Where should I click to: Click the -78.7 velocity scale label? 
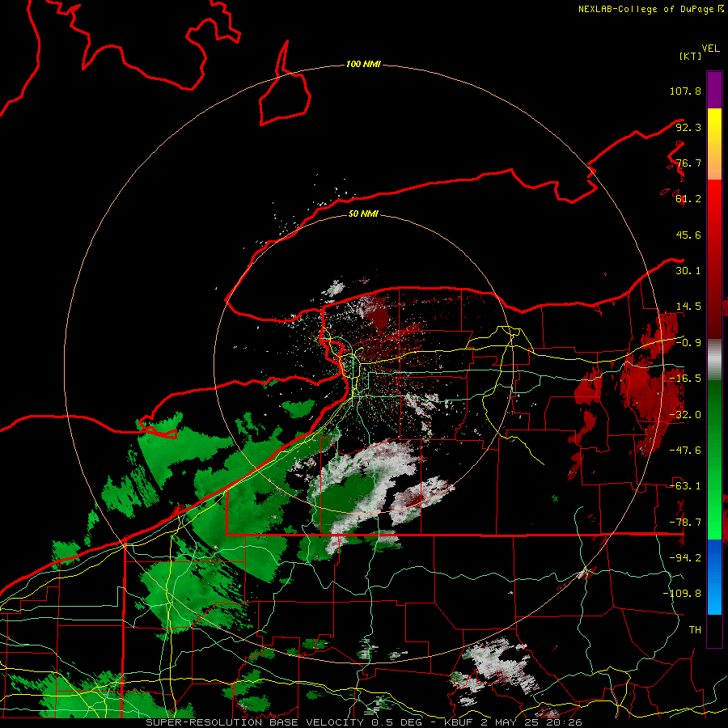point(685,523)
